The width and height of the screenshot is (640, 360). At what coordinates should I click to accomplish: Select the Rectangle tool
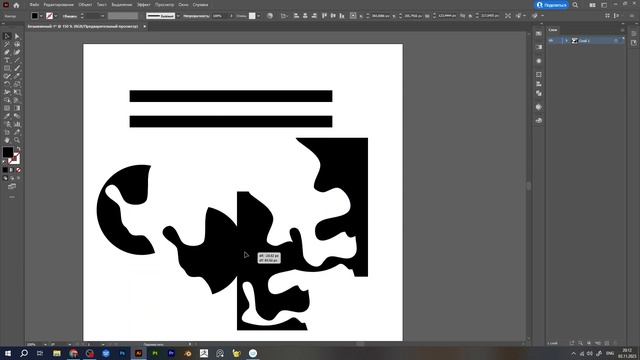[x=7, y=68]
